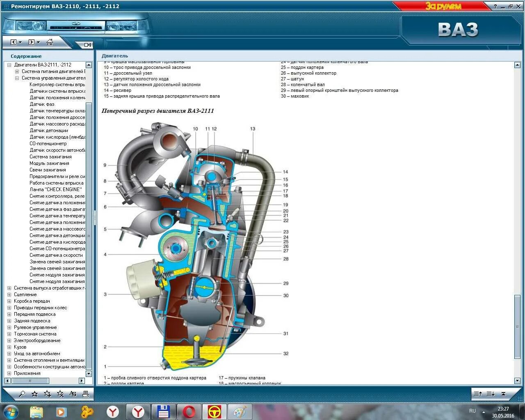Click the content pane vertical scrollbar thumb
The image size is (525, 420).
517,327
